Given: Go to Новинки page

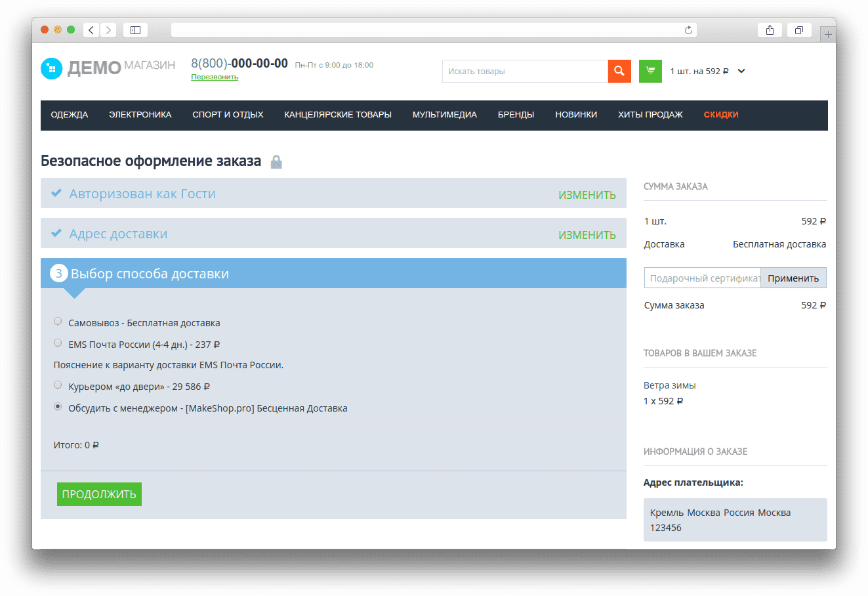Looking at the screenshot, I should tap(576, 115).
